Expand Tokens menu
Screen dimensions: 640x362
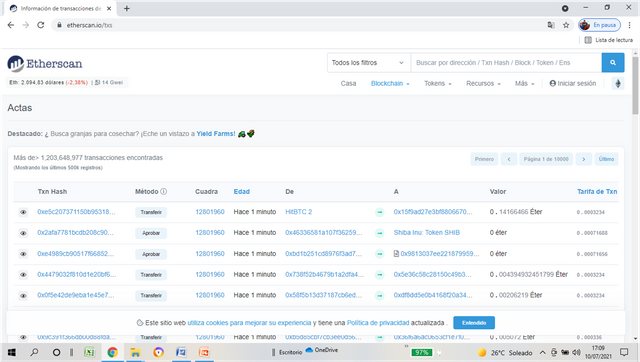tap(438, 83)
